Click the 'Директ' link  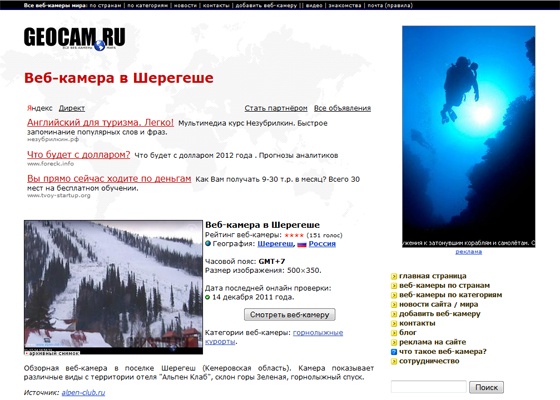tap(72, 108)
